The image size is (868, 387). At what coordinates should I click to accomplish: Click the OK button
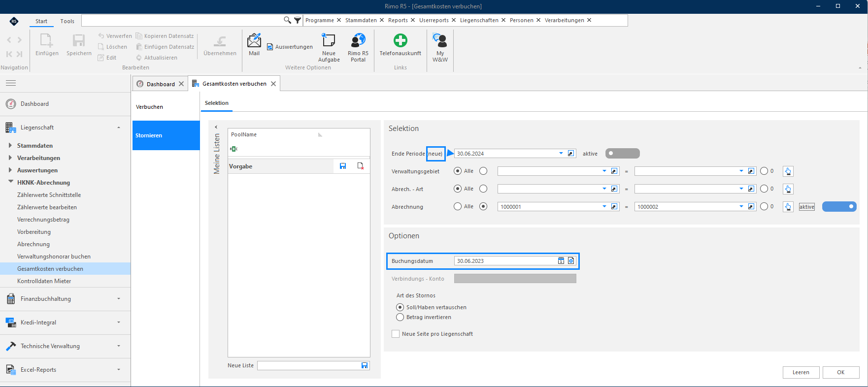pos(841,372)
